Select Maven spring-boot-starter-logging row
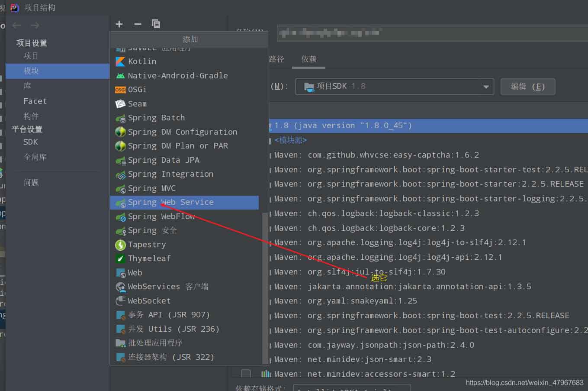This screenshot has width=588, height=391. pos(428,199)
